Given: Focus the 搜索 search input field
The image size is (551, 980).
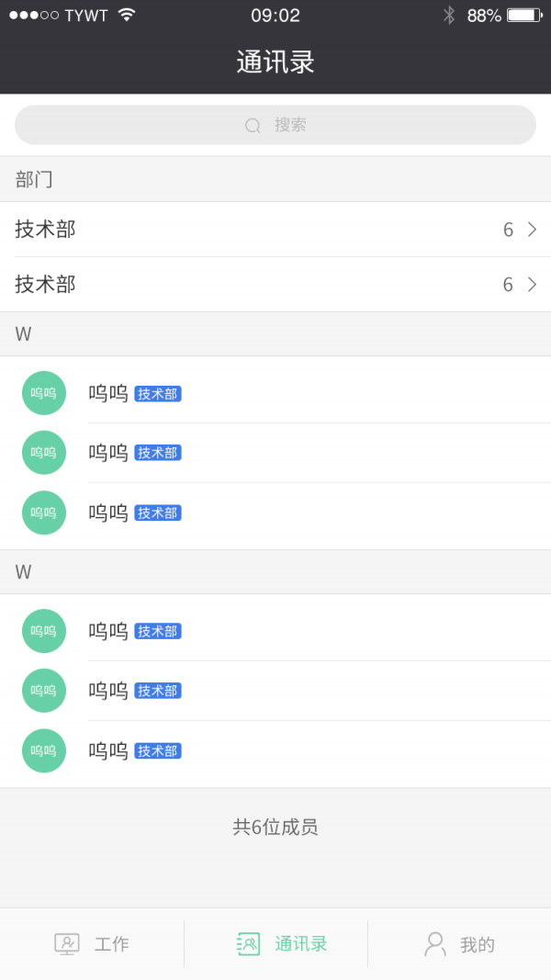Looking at the screenshot, I should 275,125.
